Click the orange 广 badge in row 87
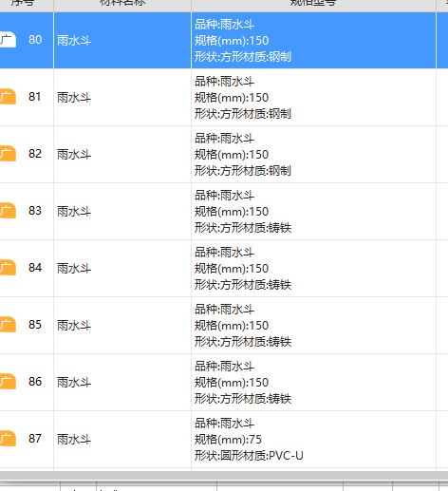The width and height of the screenshot is (448, 491). point(8,439)
